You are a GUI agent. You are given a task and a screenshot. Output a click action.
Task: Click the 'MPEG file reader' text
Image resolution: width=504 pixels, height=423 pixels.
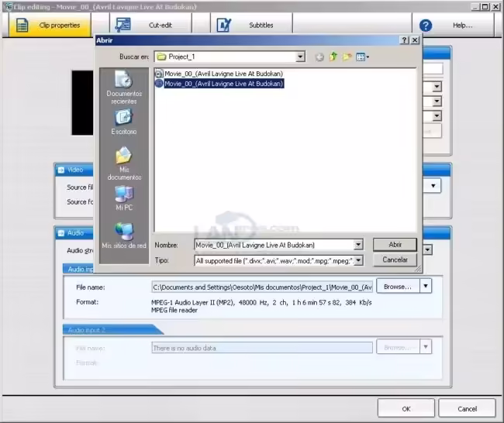pyautogui.click(x=174, y=310)
